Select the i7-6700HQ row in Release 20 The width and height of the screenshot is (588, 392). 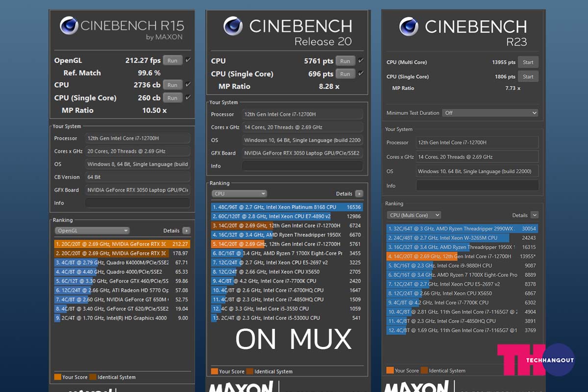pos(287,290)
